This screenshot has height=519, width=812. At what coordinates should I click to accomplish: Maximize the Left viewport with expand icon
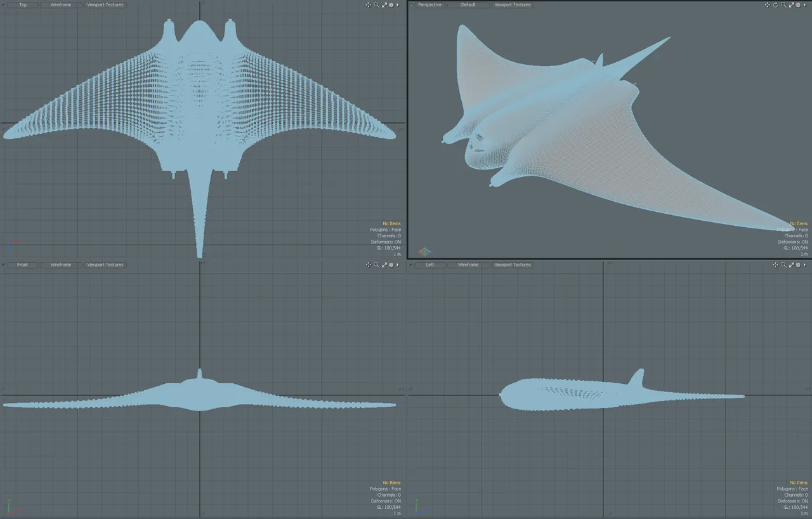(x=791, y=265)
